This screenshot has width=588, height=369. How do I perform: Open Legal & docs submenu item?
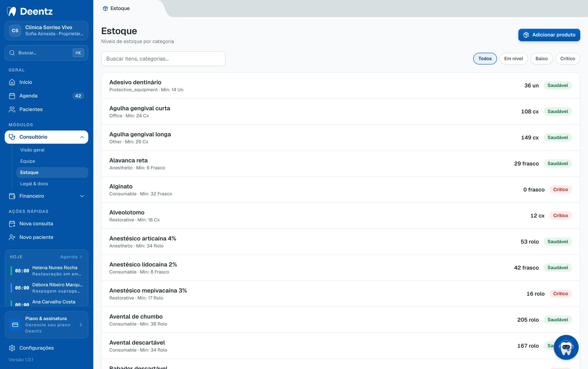click(34, 184)
